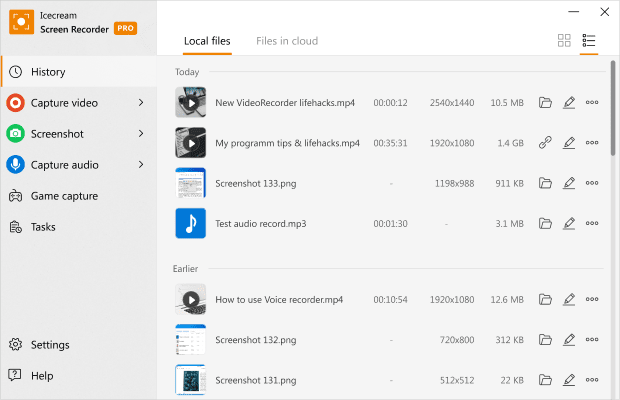Click the vertical scrollbar in file list
The width and height of the screenshot is (620, 400).
pyautogui.click(x=613, y=110)
